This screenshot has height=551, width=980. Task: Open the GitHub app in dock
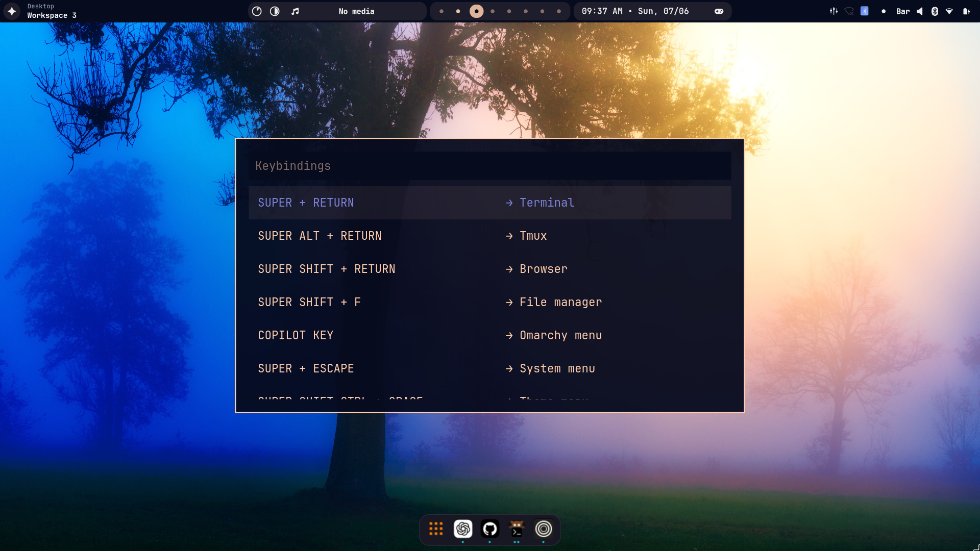pyautogui.click(x=490, y=529)
